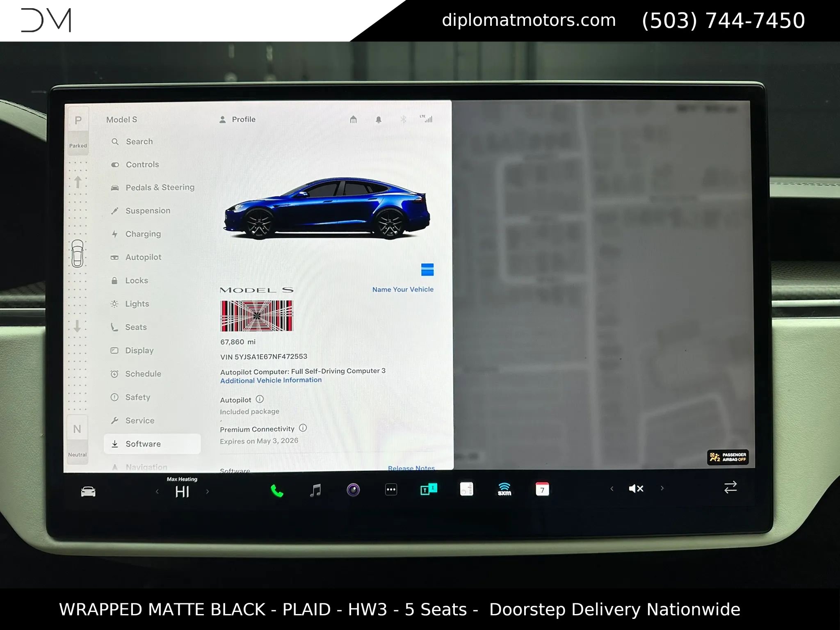Go to Display settings
The height and width of the screenshot is (630, 840).
point(132,351)
